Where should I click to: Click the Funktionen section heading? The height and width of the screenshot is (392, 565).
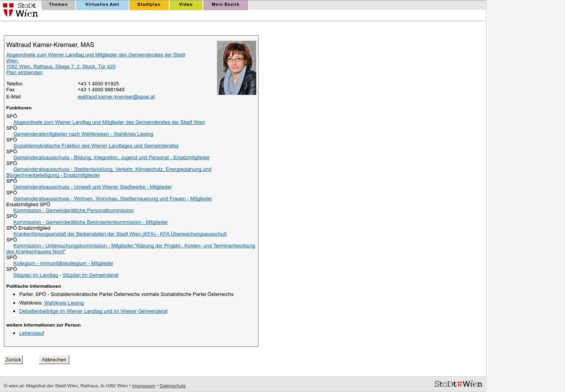click(19, 108)
